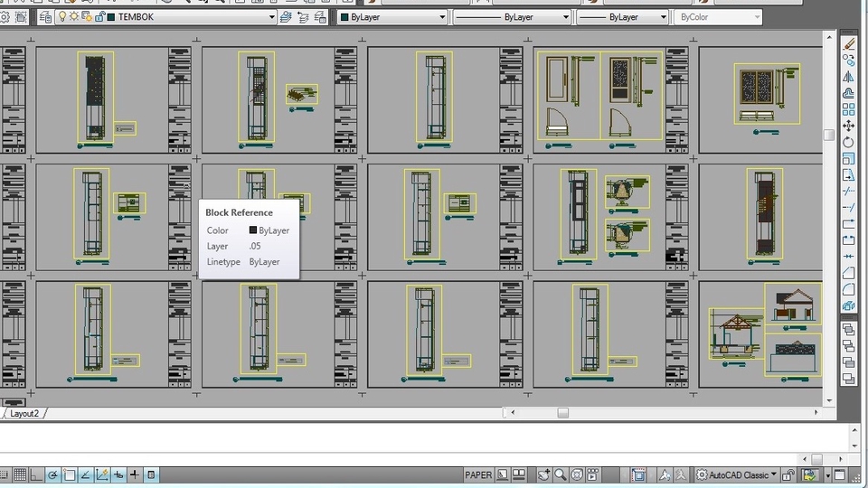
Task: Toggle Quick Properties in status bar
Action: 151,474
